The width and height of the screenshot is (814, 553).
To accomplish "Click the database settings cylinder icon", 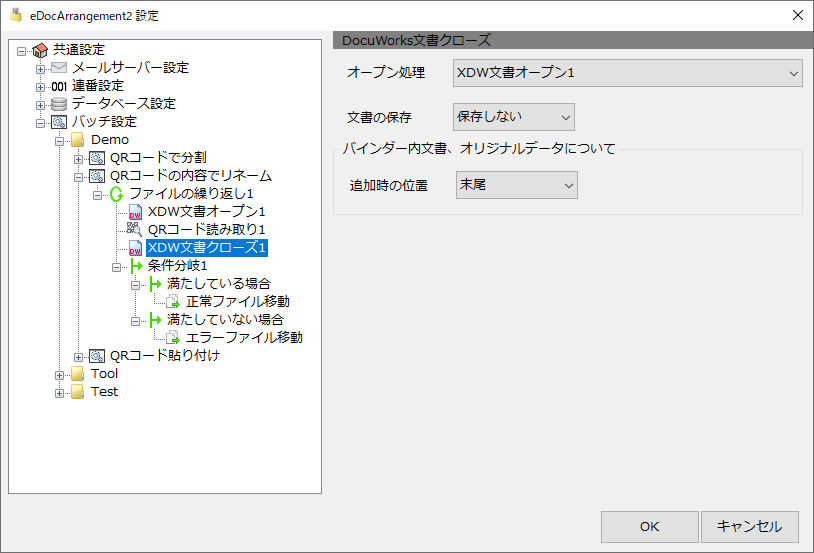I will tap(59, 104).
